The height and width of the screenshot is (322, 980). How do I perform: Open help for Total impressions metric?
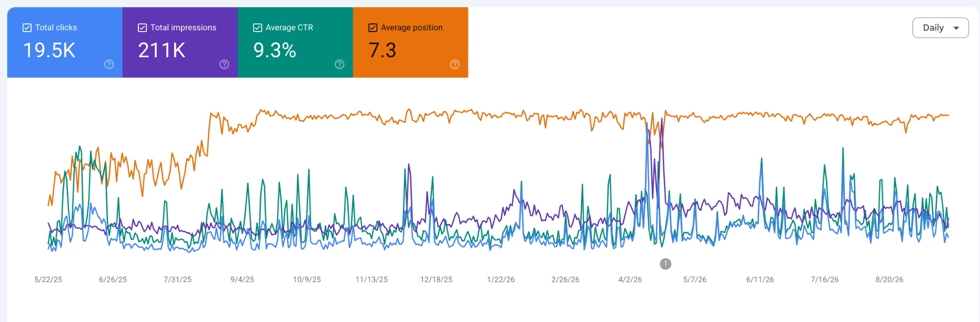(224, 64)
